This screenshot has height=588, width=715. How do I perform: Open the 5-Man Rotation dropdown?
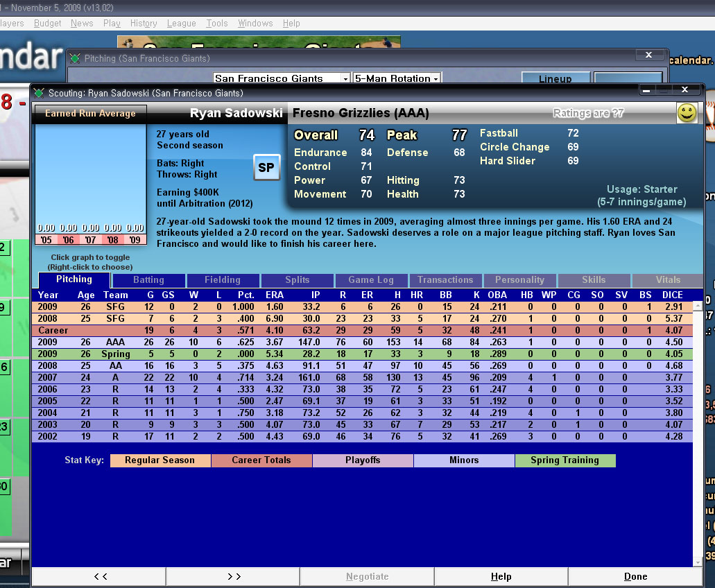[x=397, y=78]
